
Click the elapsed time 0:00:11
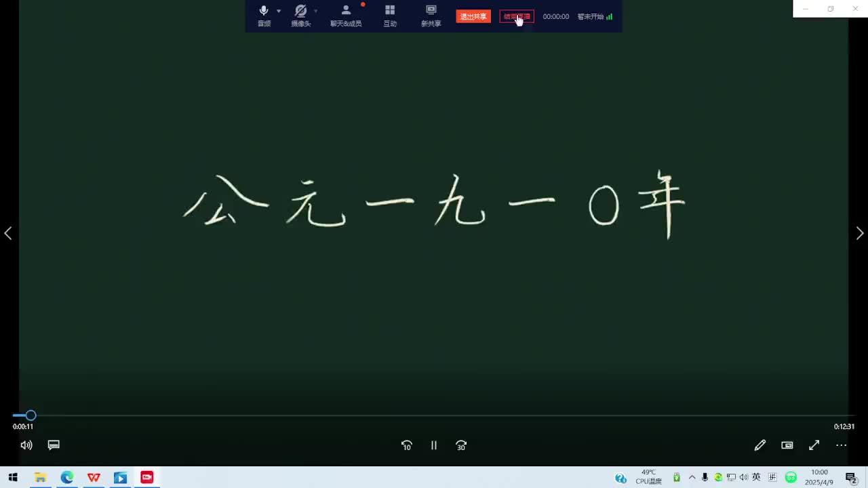point(23,426)
